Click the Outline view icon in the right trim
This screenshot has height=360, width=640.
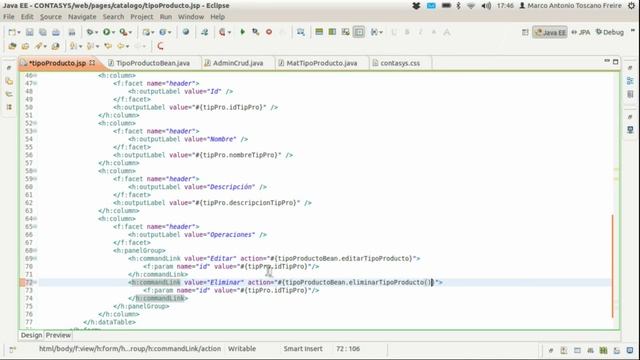(630, 81)
